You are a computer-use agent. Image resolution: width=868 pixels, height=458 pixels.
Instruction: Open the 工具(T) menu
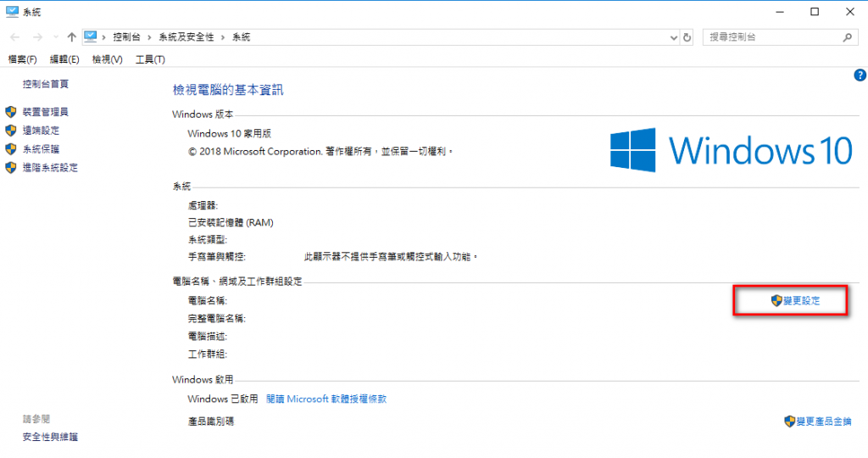pyautogui.click(x=150, y=59)
